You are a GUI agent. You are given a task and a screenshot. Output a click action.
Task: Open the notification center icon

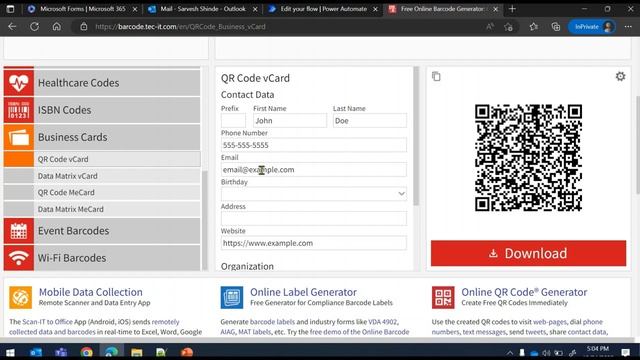tap(626, 352)
